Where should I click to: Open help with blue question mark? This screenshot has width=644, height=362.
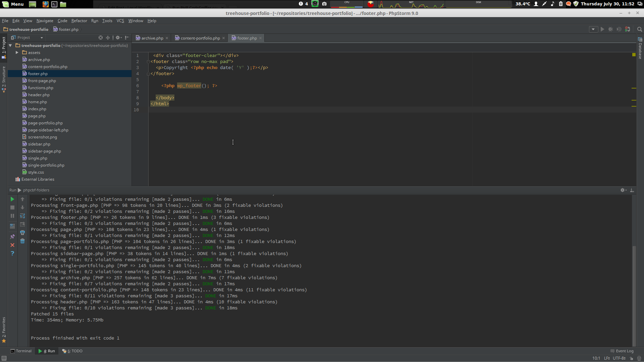click(x=12, y=253)
